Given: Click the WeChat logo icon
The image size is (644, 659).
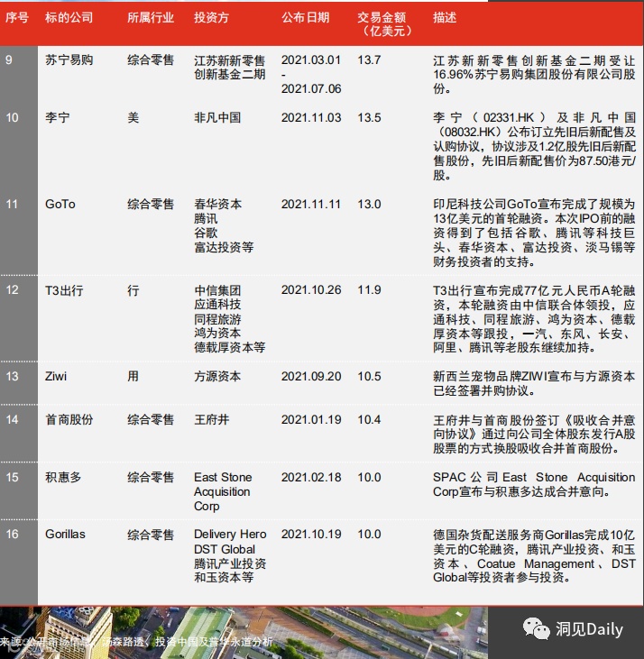Looking at the screenshot, I should (x=536, y=628).
